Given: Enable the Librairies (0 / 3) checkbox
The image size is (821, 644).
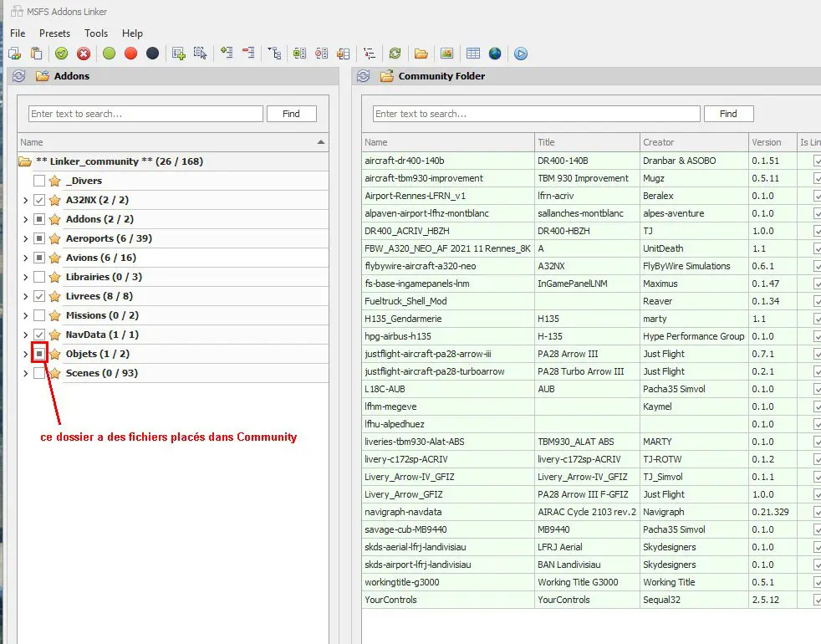Looking at the screenshot, I should (x=38, y=277).
